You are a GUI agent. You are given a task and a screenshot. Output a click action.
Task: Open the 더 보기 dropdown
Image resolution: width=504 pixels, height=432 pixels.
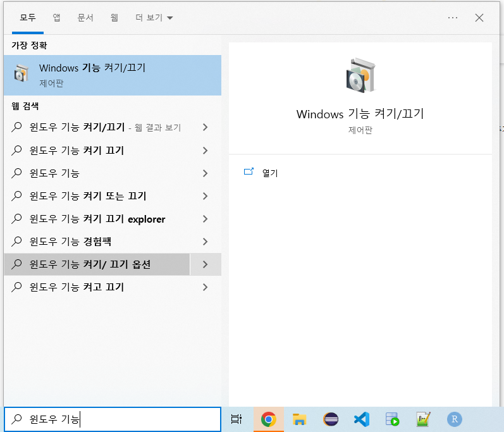pos(154,17)
